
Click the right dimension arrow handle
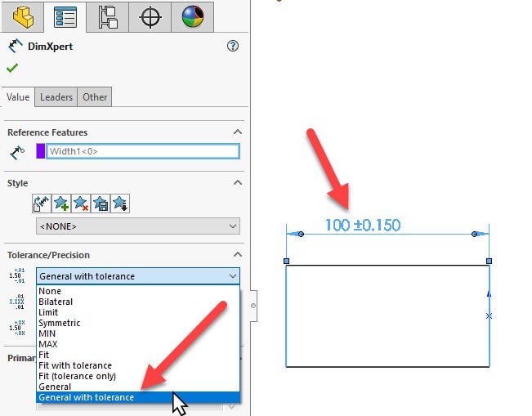pos(475,234)
